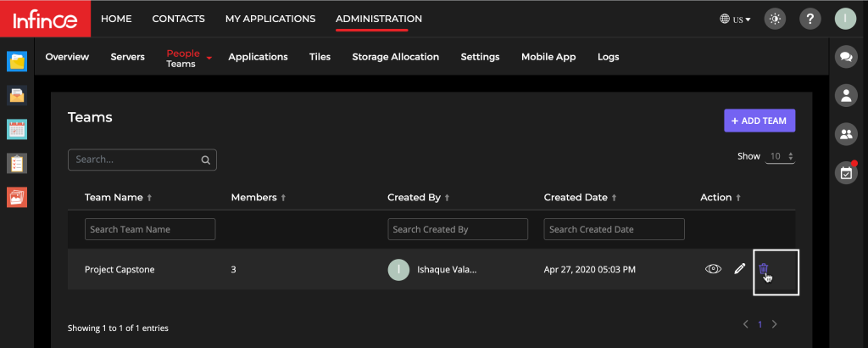Switch to the Overview tab
Screen dimensions: 868x348
coord(67,57)
